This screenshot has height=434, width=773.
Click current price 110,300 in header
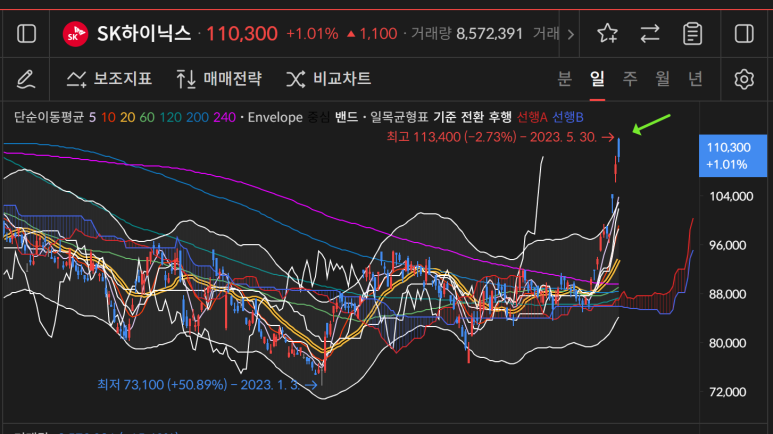click(242, 34)
